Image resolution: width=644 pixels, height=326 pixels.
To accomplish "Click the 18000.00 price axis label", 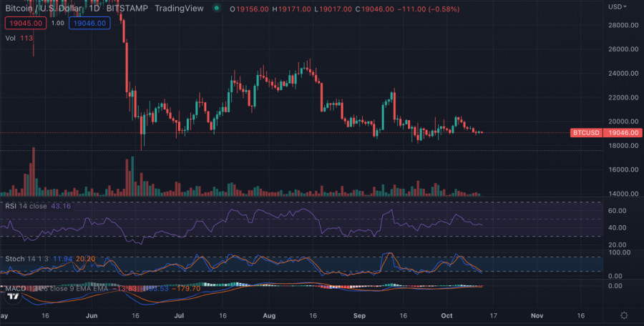I will [x=623, y=145].
